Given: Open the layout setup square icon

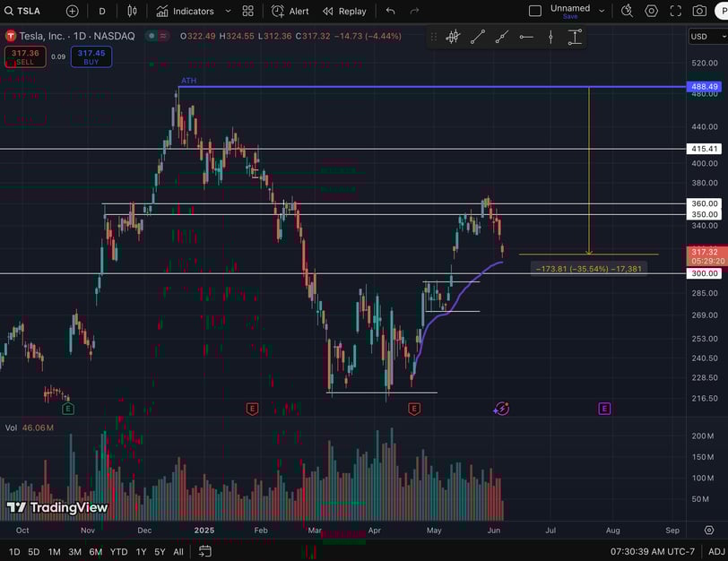Looking at the screenshot, I should coord(535,11).
